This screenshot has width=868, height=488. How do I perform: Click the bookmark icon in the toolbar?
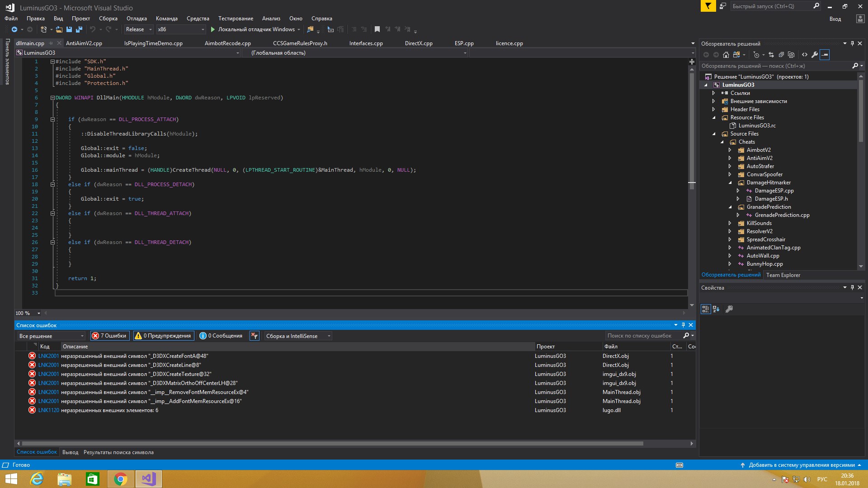377,29
